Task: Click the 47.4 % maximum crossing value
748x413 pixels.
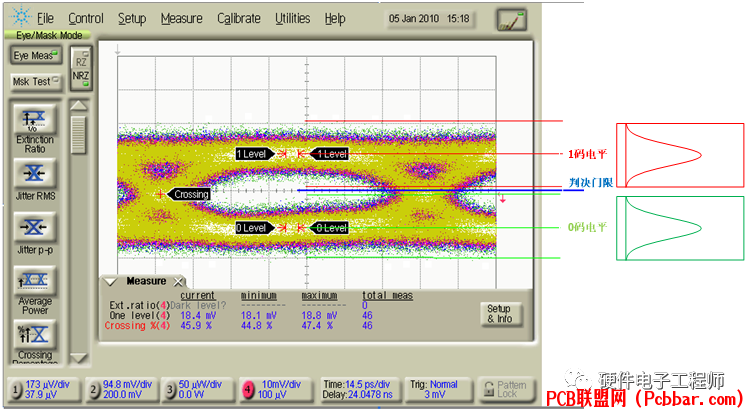Action: pos(317,326)
